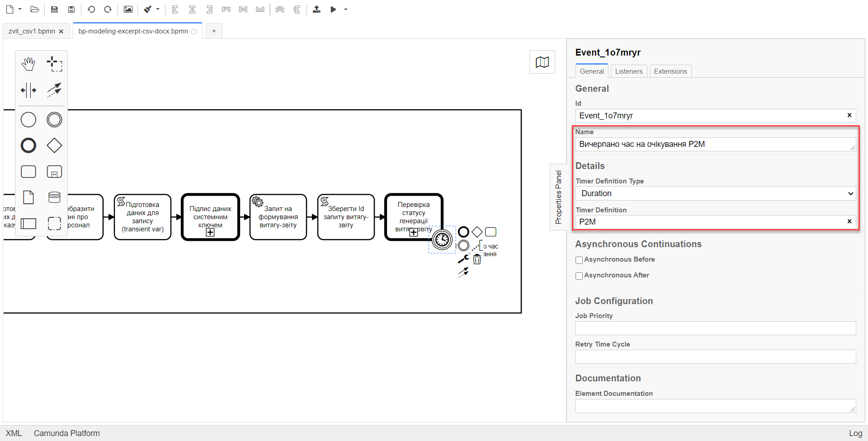Switch to the zvit_csv1.bpmn tab
This screenshot has width=868, height=441.
tap(32, 31)
